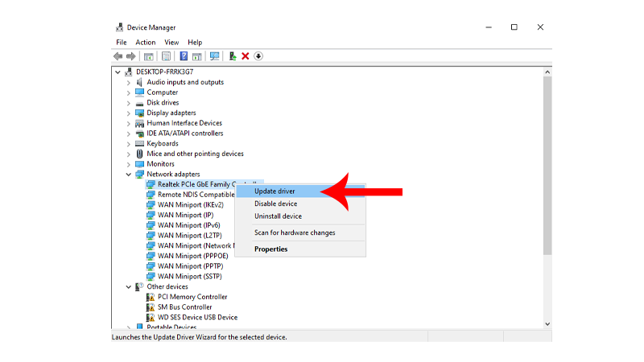Choose Scan for hardware changes in context menu
The width and height of the screenshot is (644, 362).
pos(300,232)
